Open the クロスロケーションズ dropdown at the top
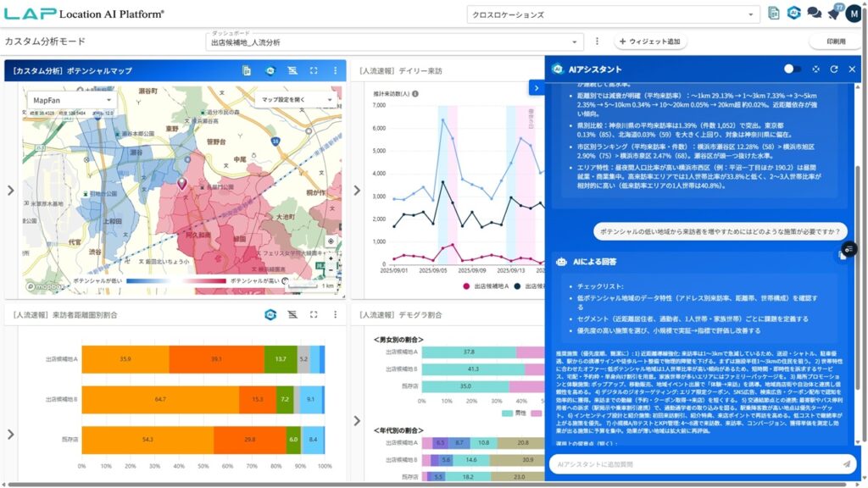 pos(610,14)
